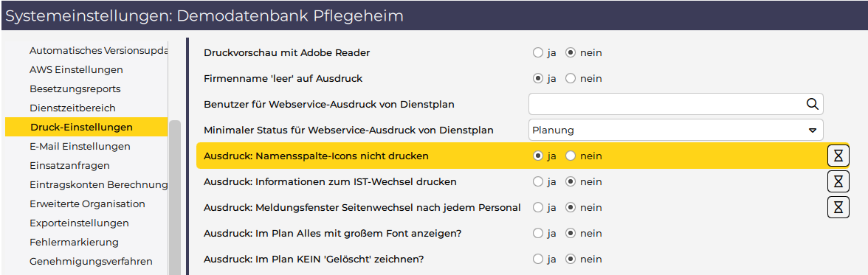
Task: Set Druckvorschau mit Adobe Reader to ja
Action: (x=537, y=53)
